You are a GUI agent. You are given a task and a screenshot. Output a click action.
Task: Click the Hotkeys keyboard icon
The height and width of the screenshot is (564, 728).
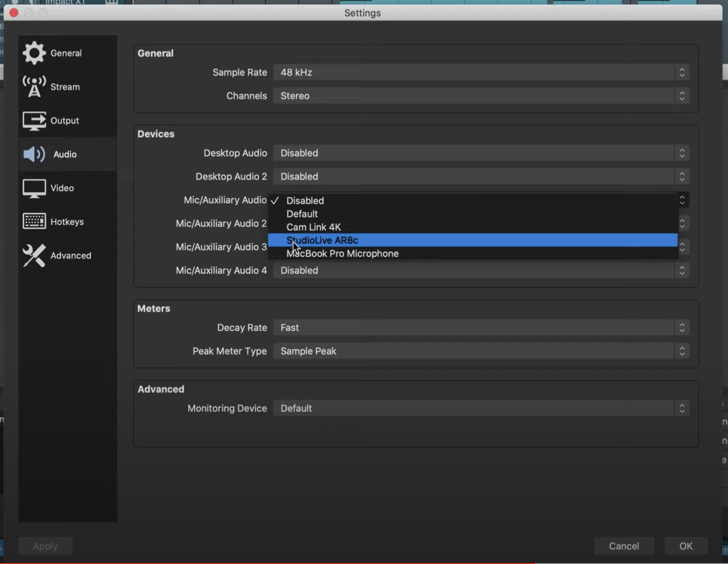34,222
